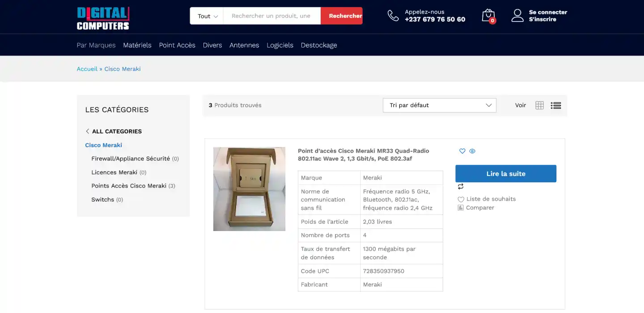Select Cisco Meraki category in sidebar
The width and height of the screenshot is (644, 313).
click(104, 145)
